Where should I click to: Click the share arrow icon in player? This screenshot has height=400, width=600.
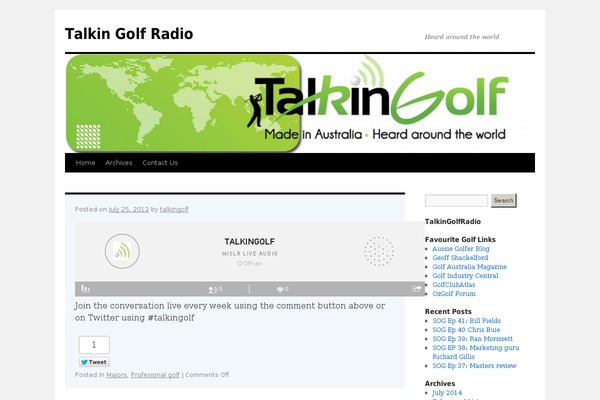coord(416,289)
